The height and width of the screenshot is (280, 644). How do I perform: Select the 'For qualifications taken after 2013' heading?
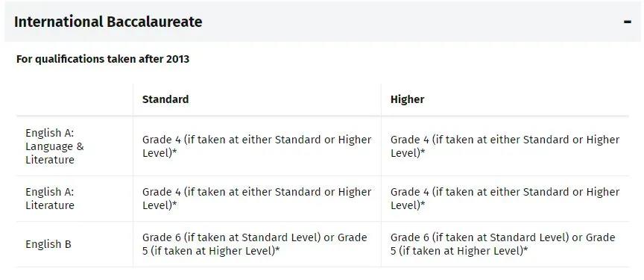coord(103,59)
